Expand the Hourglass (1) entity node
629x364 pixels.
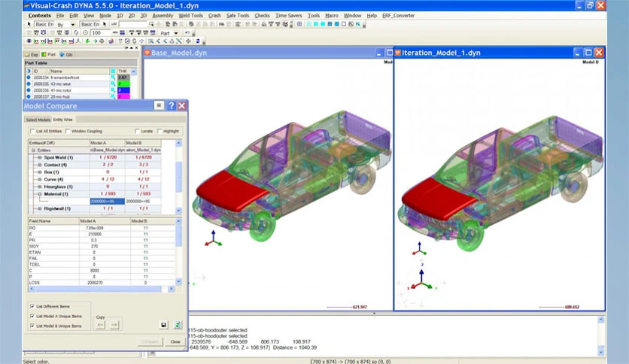point(40,187)
